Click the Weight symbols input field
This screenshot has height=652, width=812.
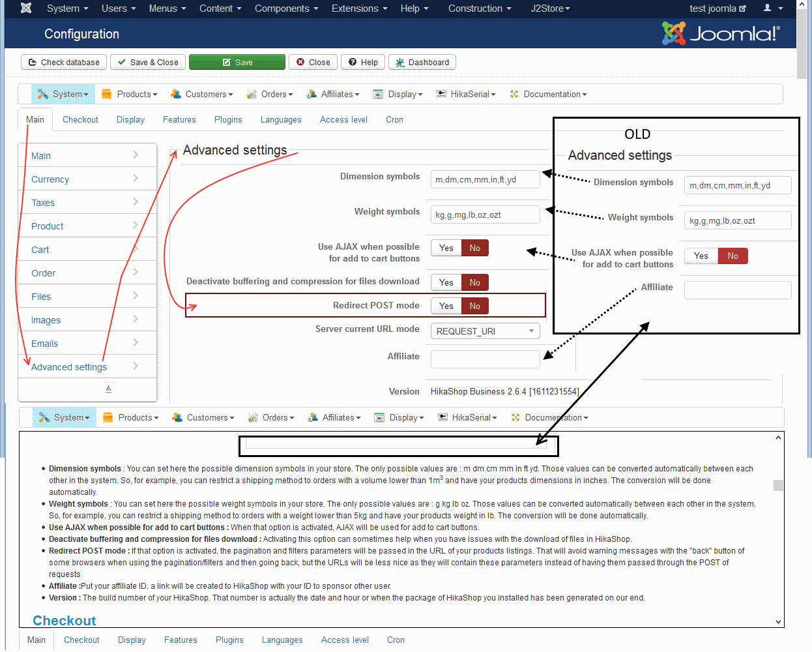point(486,215)
